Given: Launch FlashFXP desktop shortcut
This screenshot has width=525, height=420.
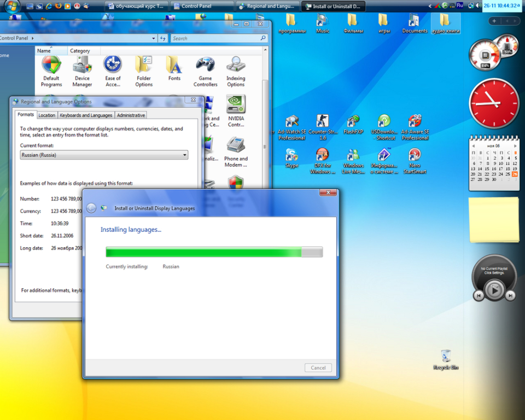Looking at the screenshot, I should (x=353, y=125).
